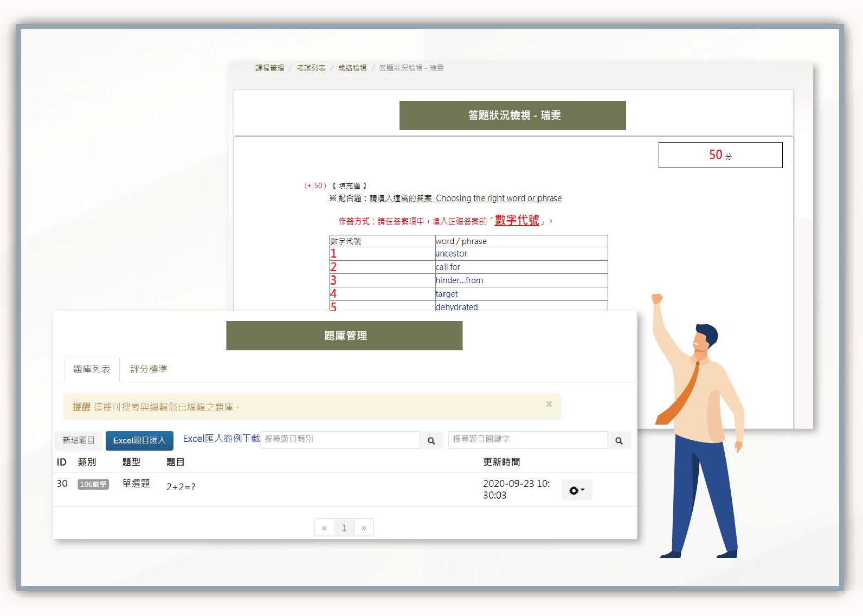The image size is (863, 616).
Task: Navigate to 課程管理 in the breadcrumb
Action: [x=270, y=68]
